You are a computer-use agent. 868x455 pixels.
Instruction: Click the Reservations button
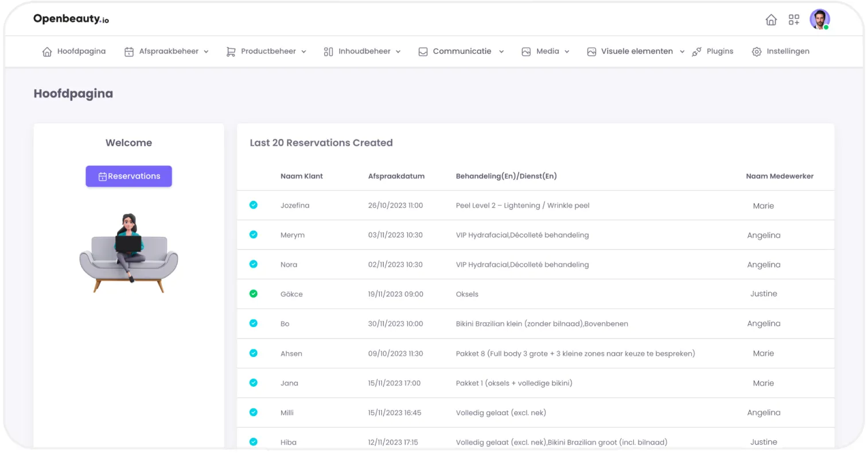[129, 176]
